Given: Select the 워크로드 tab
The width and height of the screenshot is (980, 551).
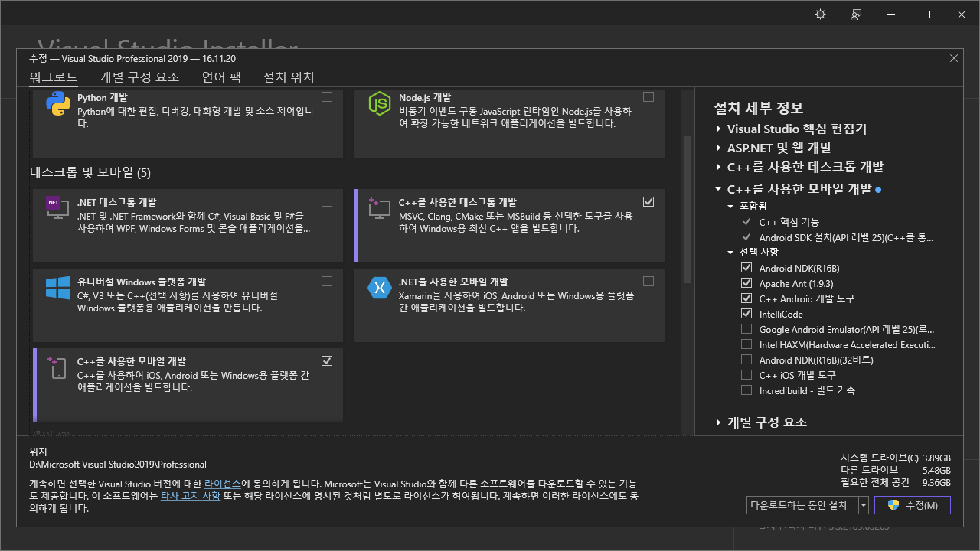Looking at the screenshot, I should (53, 77).
